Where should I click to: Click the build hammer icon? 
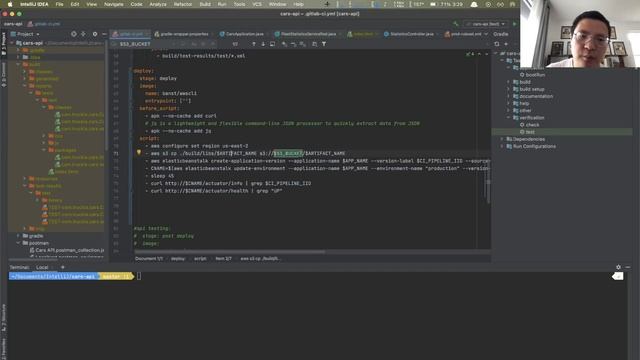[x=456, y=24]
